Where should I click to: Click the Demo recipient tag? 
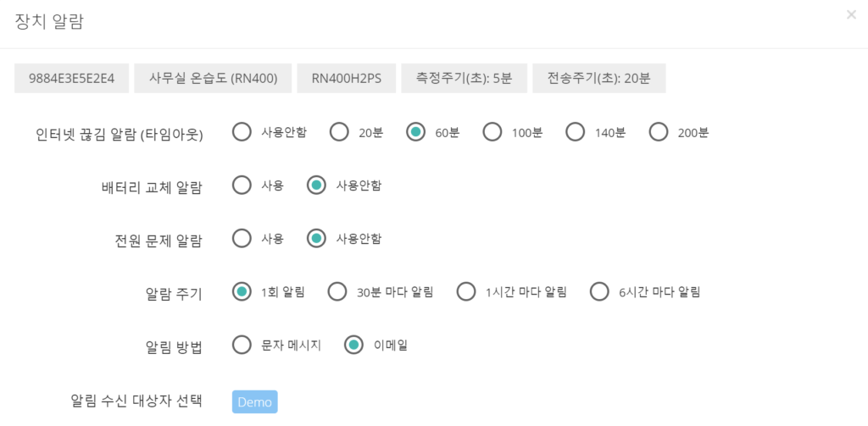click(254, 401)
